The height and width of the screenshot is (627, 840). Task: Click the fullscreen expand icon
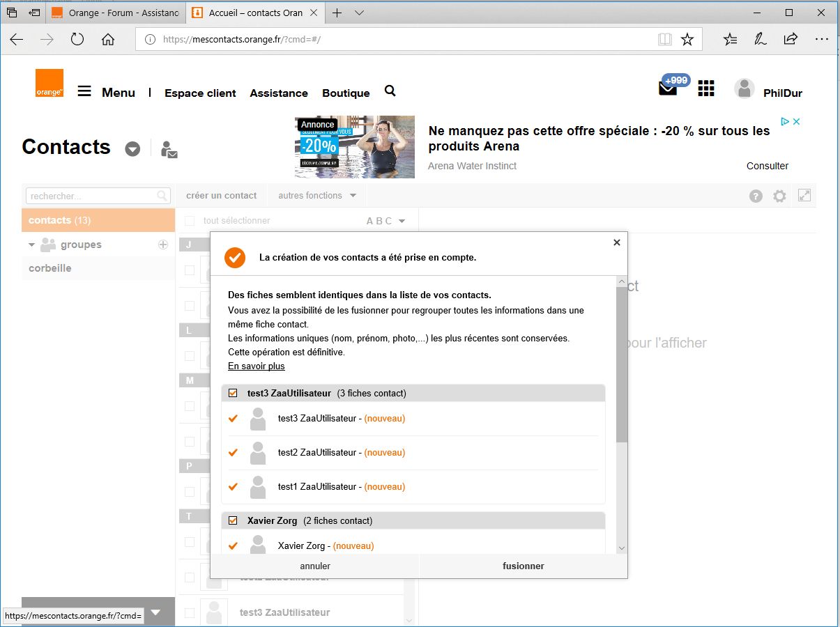804,196
